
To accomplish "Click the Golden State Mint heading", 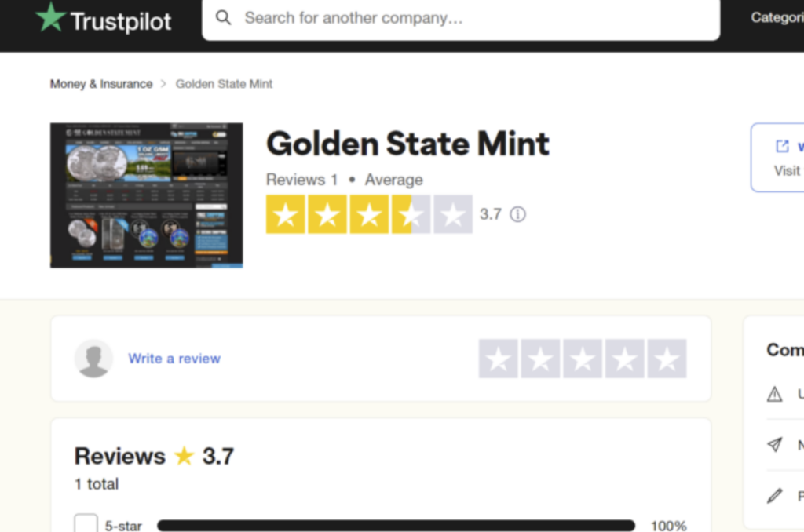I will 407,144.
